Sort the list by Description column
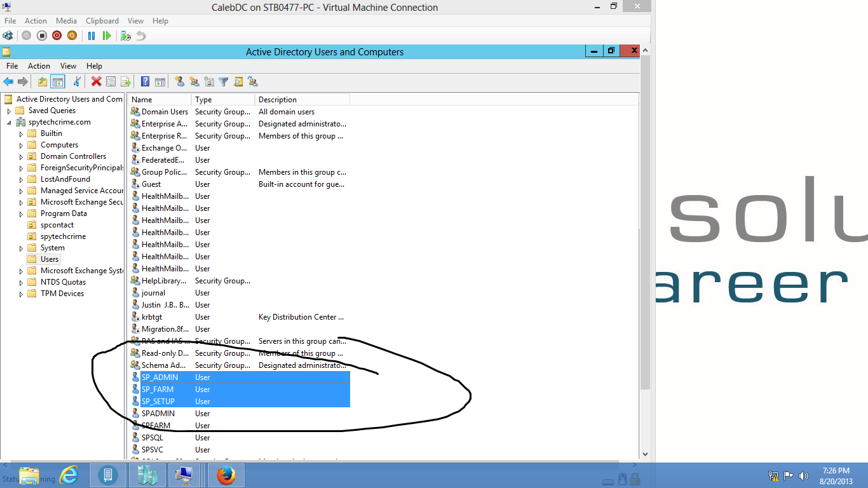 (302, 100)
